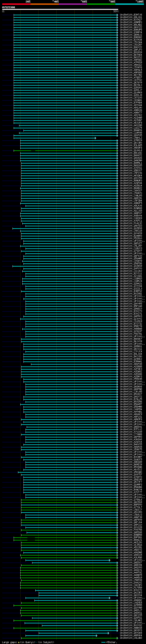Viewport: 146px width, 644px height.
Task: Open the UniRef100_B3H7J6 hit label
Action: (x=131, y=15)
